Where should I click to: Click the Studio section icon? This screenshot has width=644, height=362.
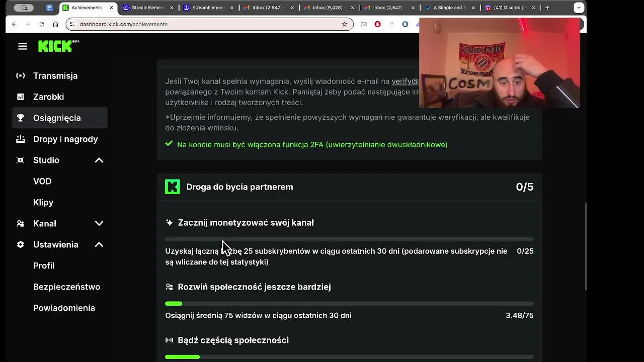(x=20, y=160)
